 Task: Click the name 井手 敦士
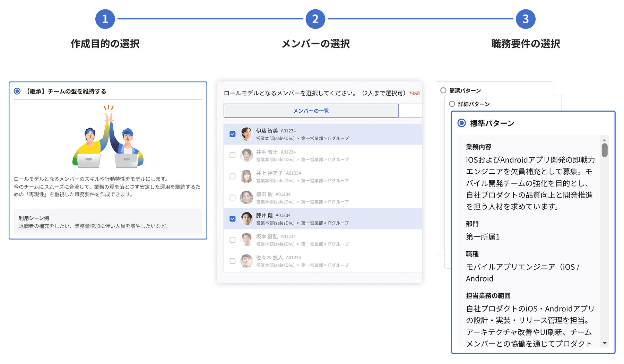tap(267, 152)
